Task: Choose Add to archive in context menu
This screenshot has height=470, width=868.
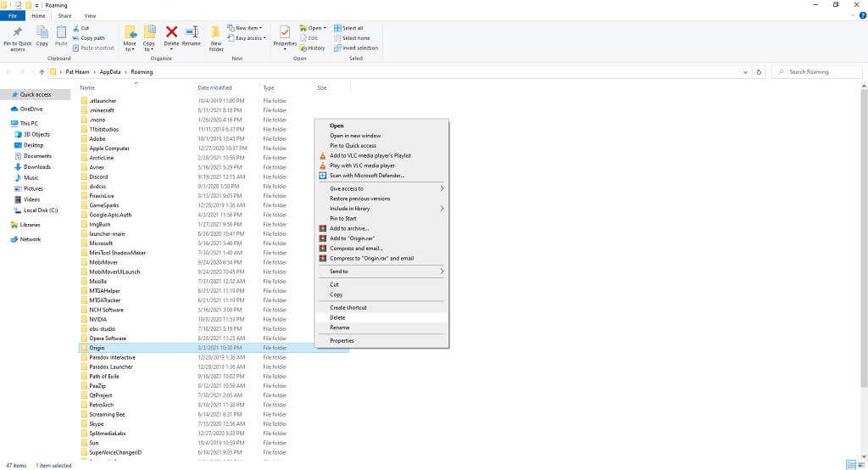Action: pyautogui.click(x=381, y=228)
